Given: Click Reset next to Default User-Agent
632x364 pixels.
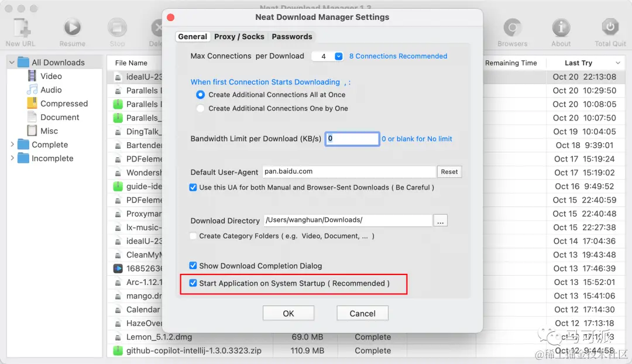Looking at the screenshot, I should (x=449, y=171).
